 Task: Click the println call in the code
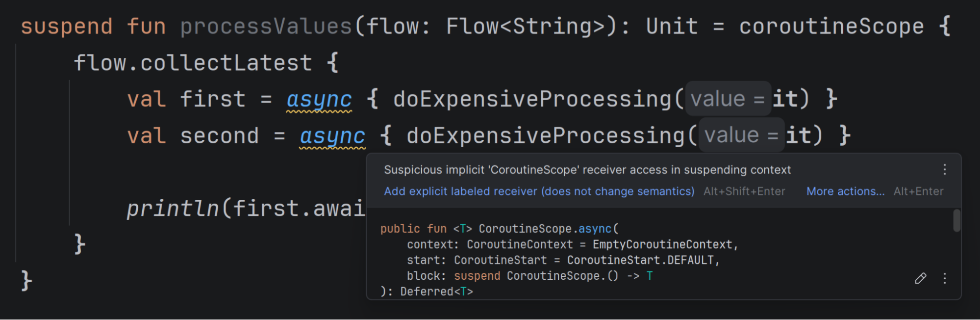tap(173, 209)
